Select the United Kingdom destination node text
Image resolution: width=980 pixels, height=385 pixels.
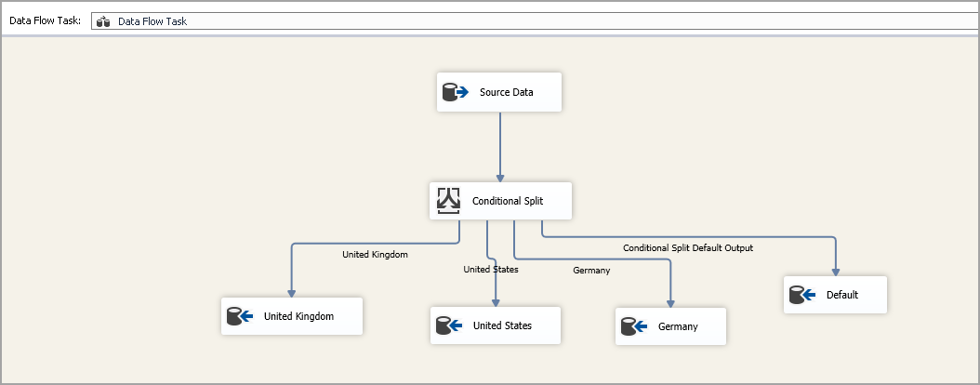click(298, 316)
